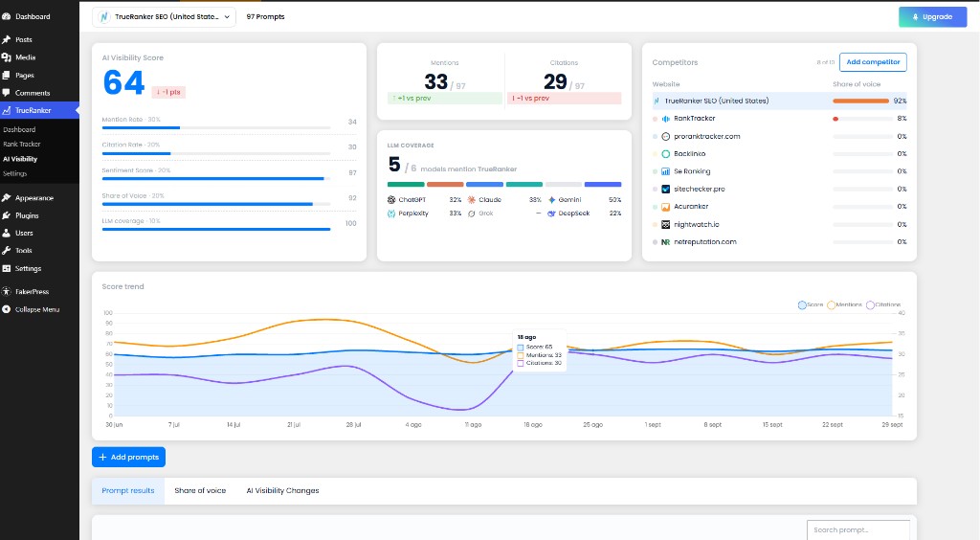
Task: Open the WordPress Settings icon
Action: tap(7, 268)
